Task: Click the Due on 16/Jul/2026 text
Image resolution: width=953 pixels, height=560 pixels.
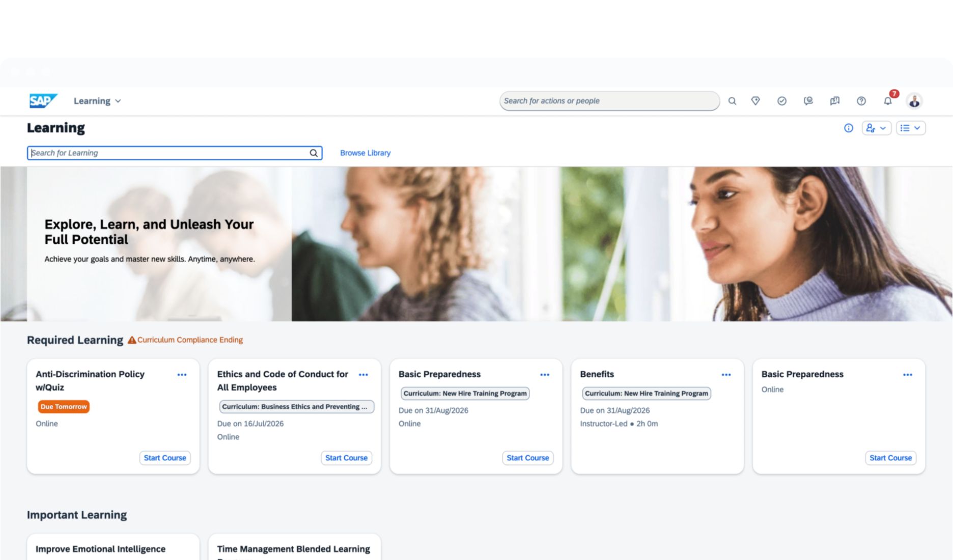Action: pyautogui.click(x=250, y=424)
